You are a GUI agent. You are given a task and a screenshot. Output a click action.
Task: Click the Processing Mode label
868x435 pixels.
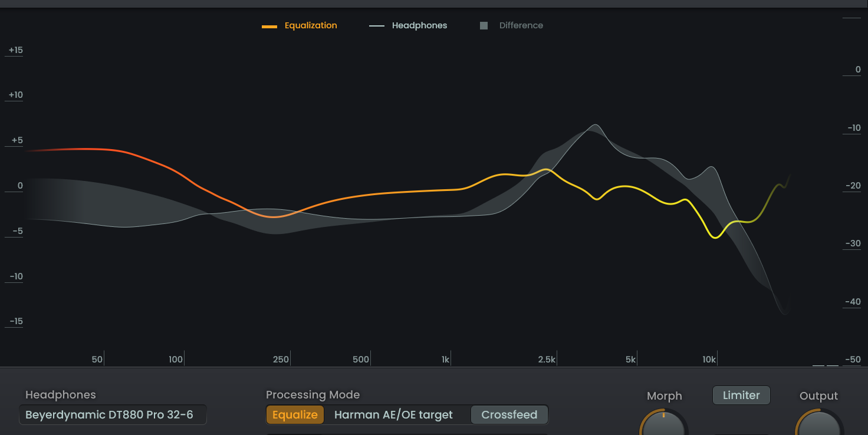pyautogui.click(x=313, y=395)
